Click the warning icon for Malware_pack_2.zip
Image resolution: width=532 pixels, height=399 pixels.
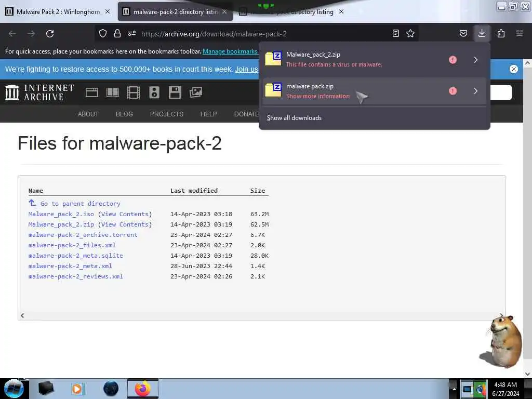tap(453, 60)
